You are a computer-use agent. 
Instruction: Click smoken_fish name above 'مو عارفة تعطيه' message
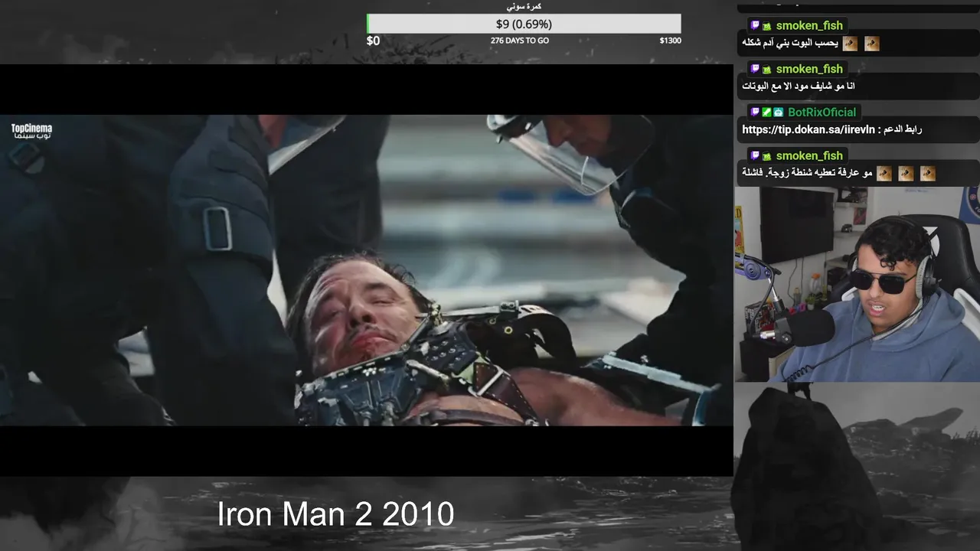(x=809, y=156)
